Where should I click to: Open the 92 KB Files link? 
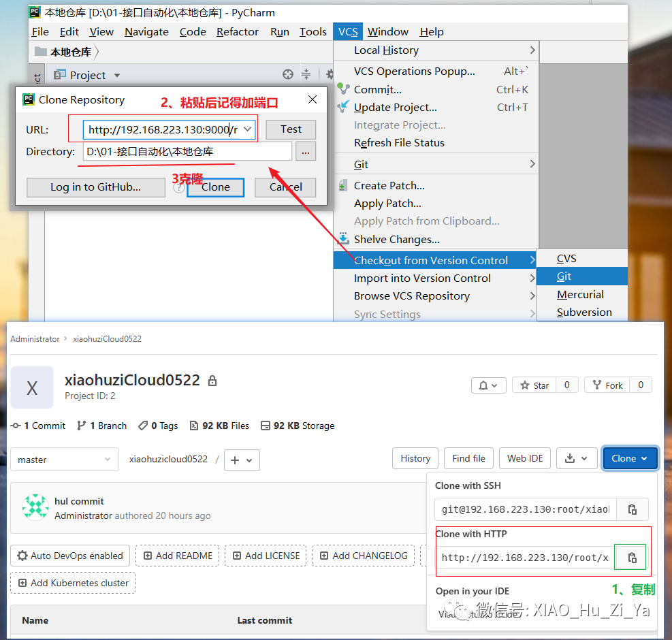tap(219, 426)
